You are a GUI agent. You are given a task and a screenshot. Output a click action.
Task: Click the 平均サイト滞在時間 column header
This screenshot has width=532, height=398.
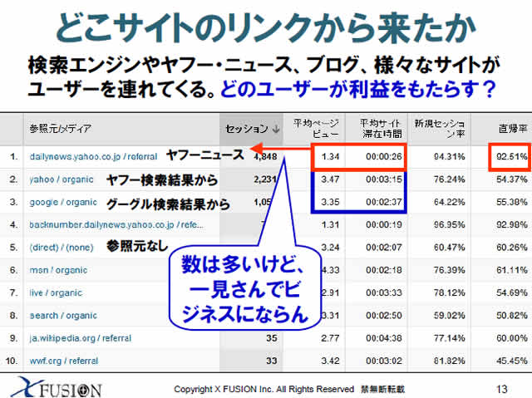point(382,129)
